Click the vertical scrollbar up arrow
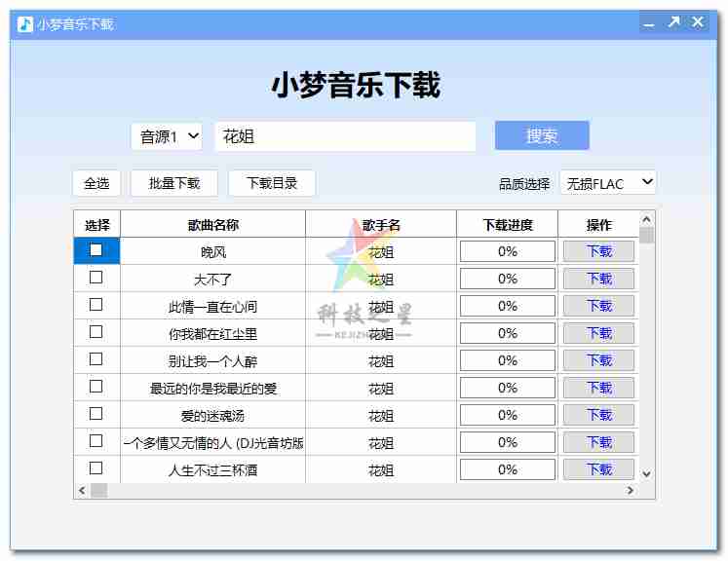Image resolution: width=728 pixels, height=561 pixels. [646, 219]
